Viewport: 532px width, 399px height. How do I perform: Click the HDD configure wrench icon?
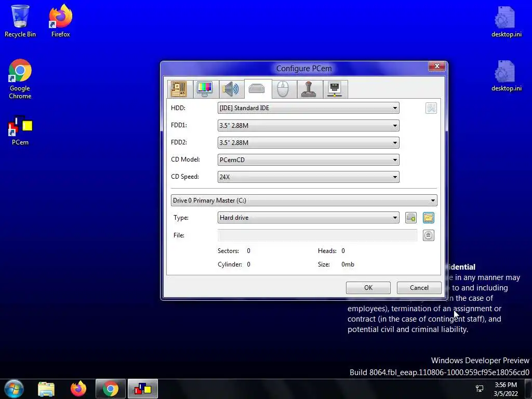pyautogui.click(x=431, y=108)
